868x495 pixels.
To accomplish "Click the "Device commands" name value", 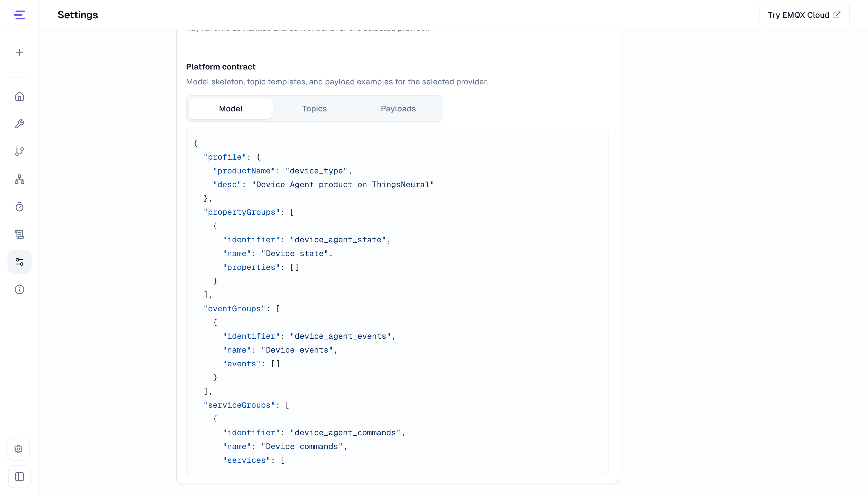I will (x=301, y=446).
